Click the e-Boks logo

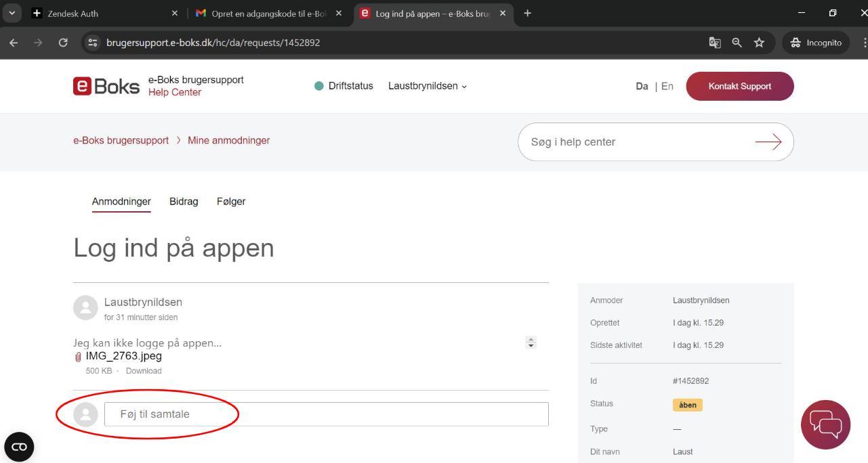pos(106,86)
